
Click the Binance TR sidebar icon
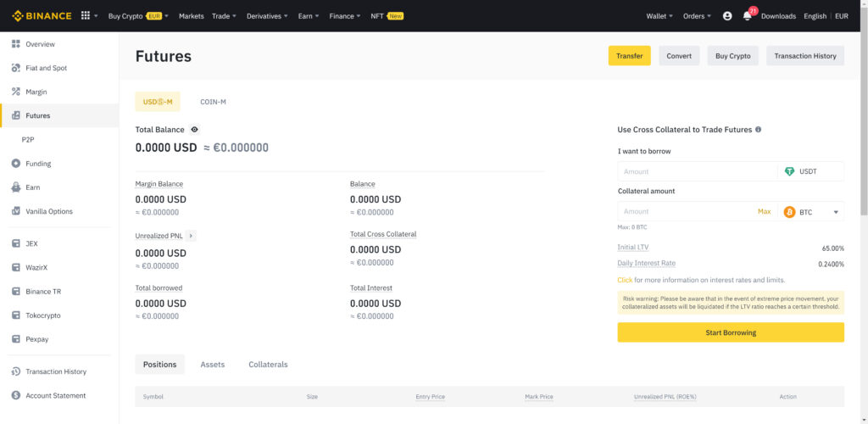click(16, 291)
